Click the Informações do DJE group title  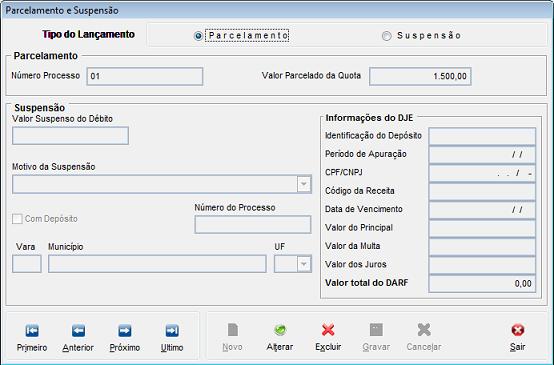coord(369,118)
